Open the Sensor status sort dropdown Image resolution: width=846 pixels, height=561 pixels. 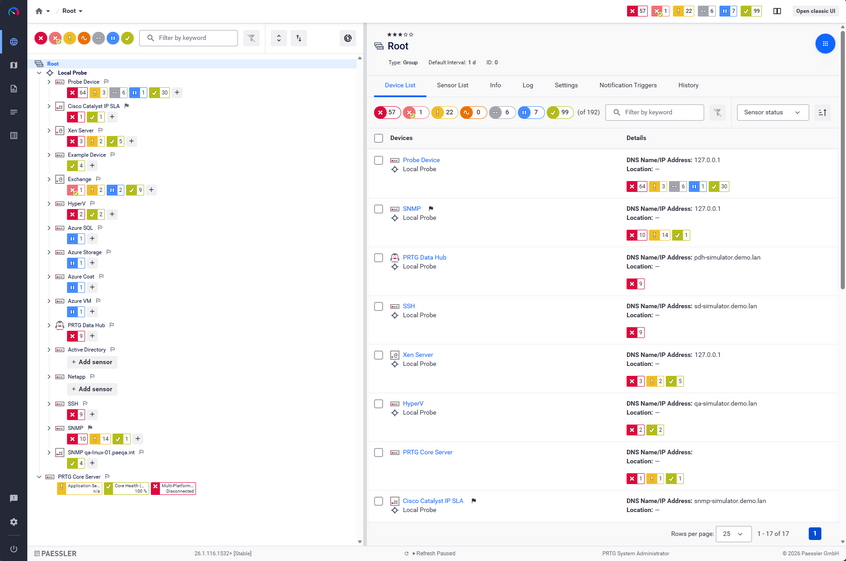(773, 112)
